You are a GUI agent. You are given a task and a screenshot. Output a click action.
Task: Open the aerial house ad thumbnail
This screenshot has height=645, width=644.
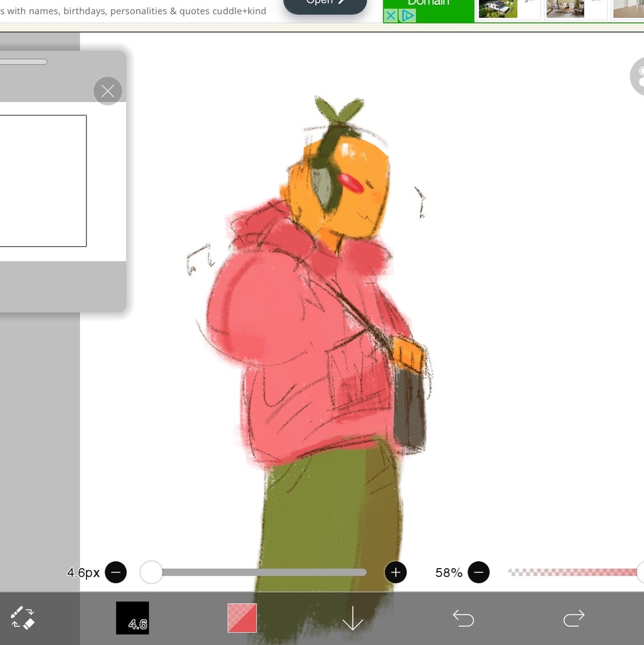pyautogui.click(x=497, y=9)
